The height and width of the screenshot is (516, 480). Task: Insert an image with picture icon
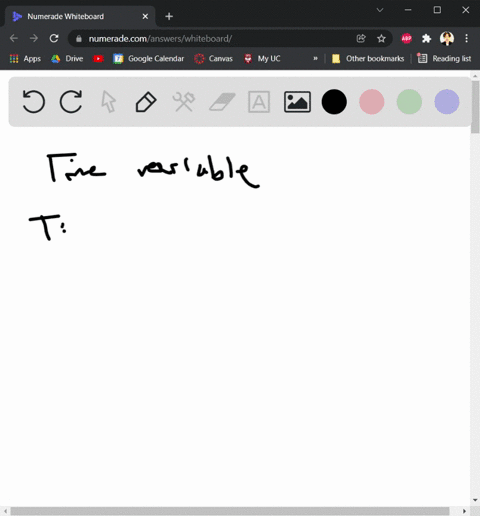[297, 102]
